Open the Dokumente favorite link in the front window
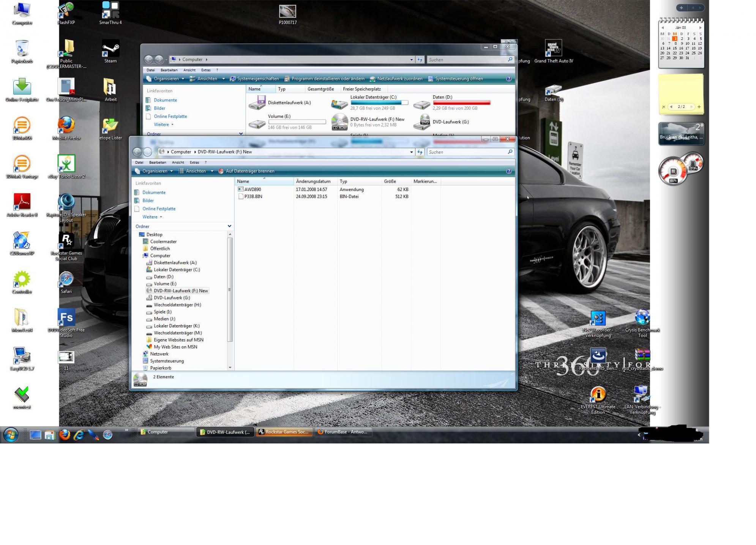Image resolution: width=756 pixels, height=545 pixels. (x=154, y=193)
